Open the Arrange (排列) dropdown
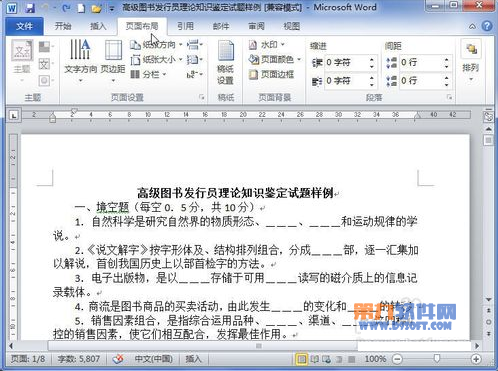498x371 pixels. pos(471,60)
